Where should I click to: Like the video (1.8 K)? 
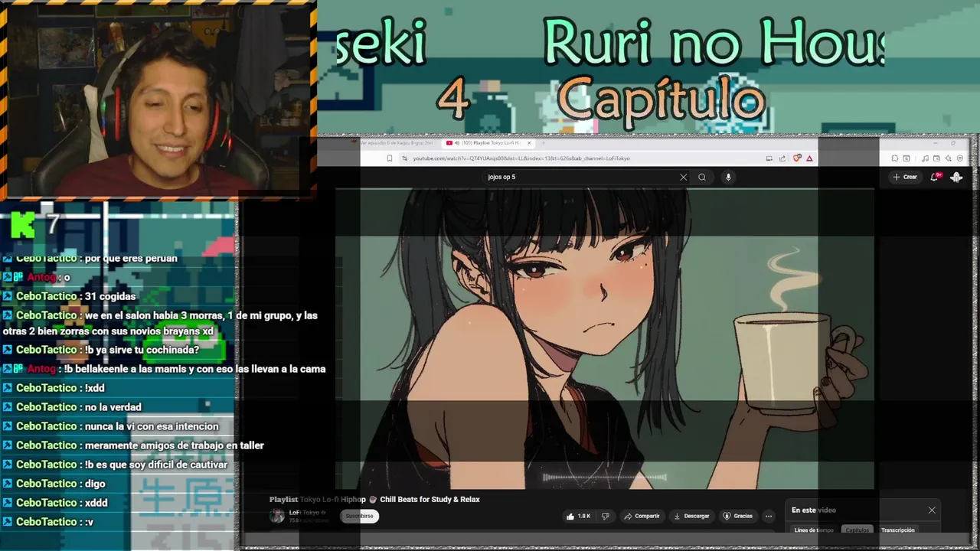[x=578, y=516]
